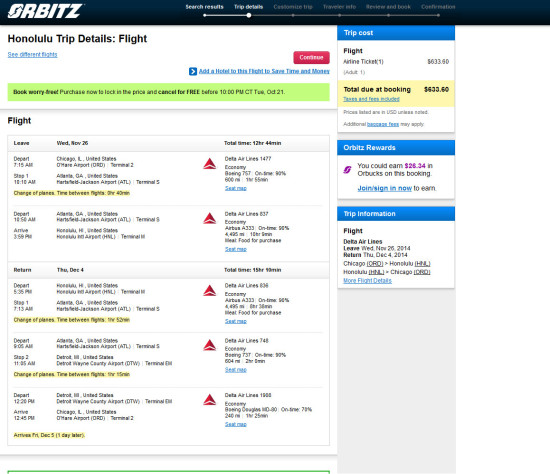
Task: View Seat map for Delta flight 836
Action: pyautogui.click(x=236, y=321)
